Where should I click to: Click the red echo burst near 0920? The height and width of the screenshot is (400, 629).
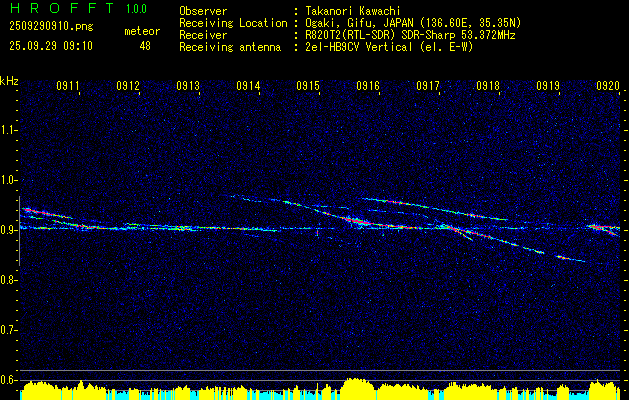click(x=604, y=228)
